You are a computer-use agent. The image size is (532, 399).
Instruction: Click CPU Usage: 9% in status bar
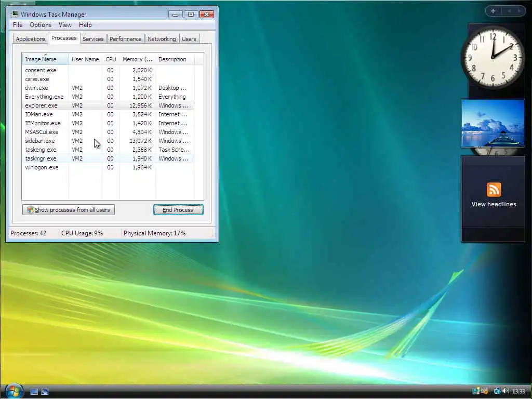(x=82, y=233)
